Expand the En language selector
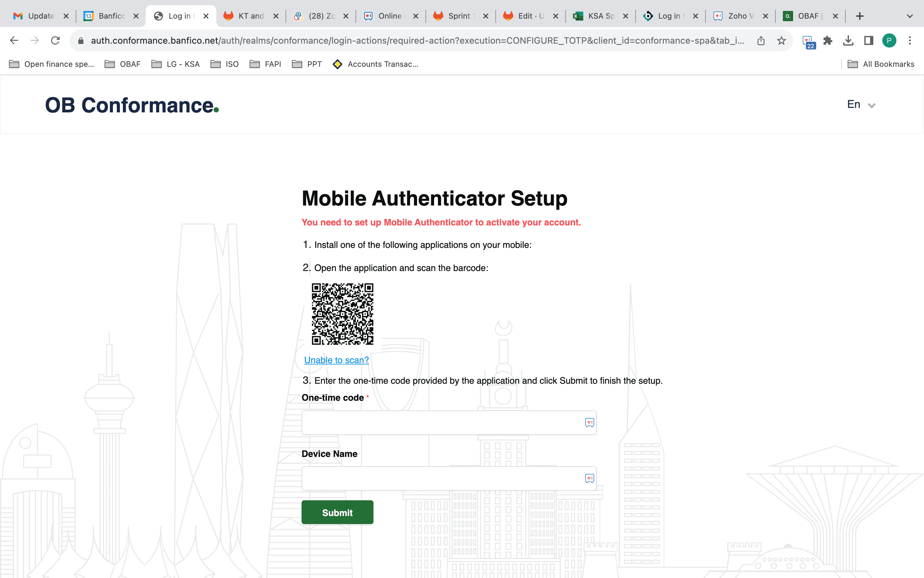Screen dimensions: 924x578 coord(861,104)
